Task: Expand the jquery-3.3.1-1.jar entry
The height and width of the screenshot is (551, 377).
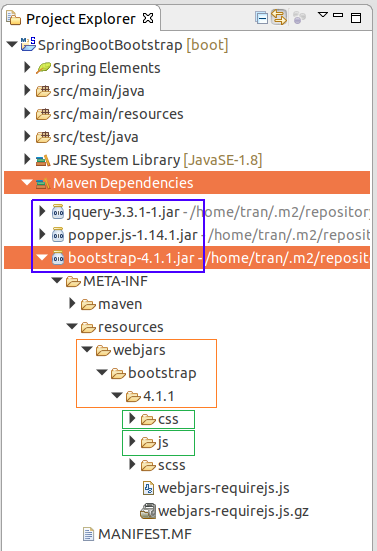Action: [42, 211]
